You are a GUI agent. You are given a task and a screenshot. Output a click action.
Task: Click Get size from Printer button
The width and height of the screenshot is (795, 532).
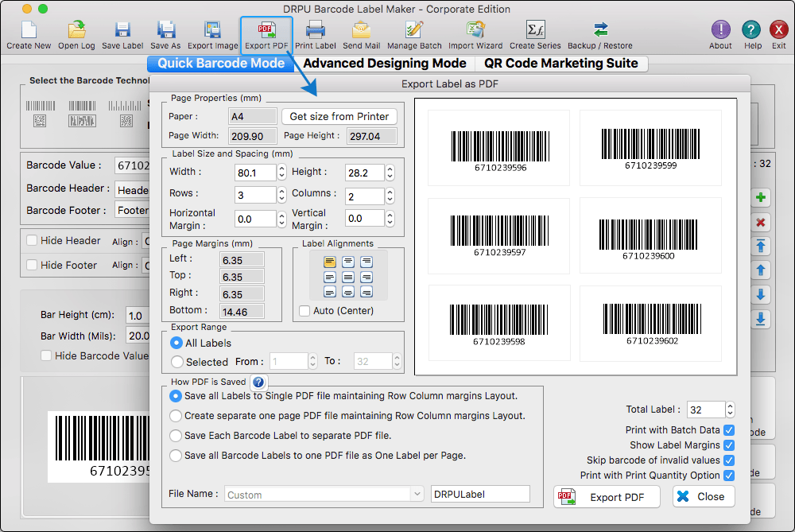click(339, 116)
